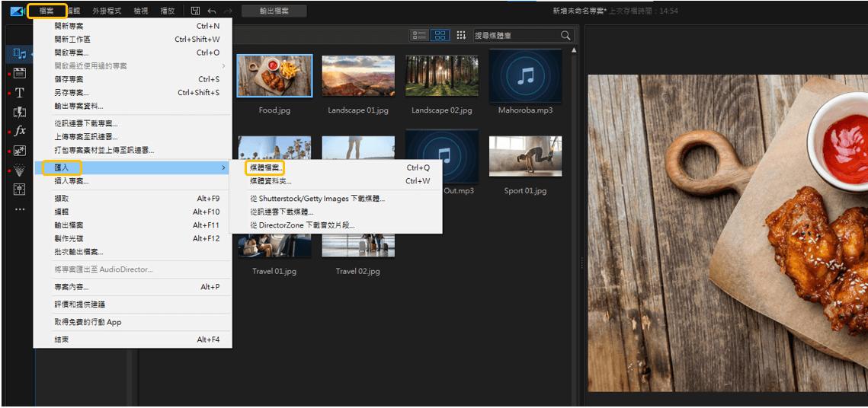
Task: Select download from Shutterstock/Getty Images entry
Action: coord(335,199)
